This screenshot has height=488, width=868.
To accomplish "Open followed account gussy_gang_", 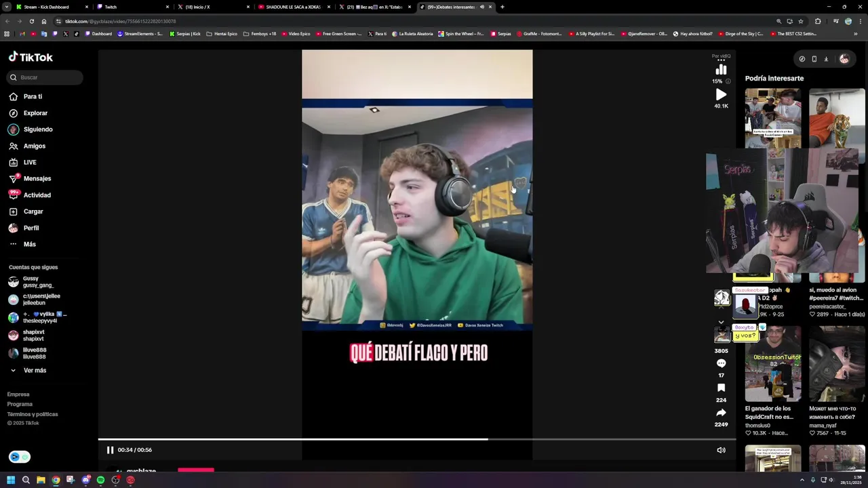I will (x=33, y=282).
